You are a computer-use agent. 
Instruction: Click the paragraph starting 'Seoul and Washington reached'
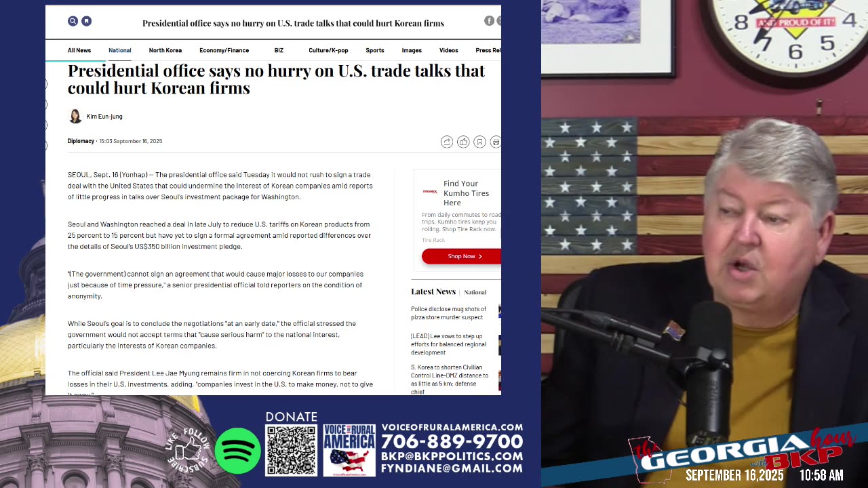coord(220,235)
